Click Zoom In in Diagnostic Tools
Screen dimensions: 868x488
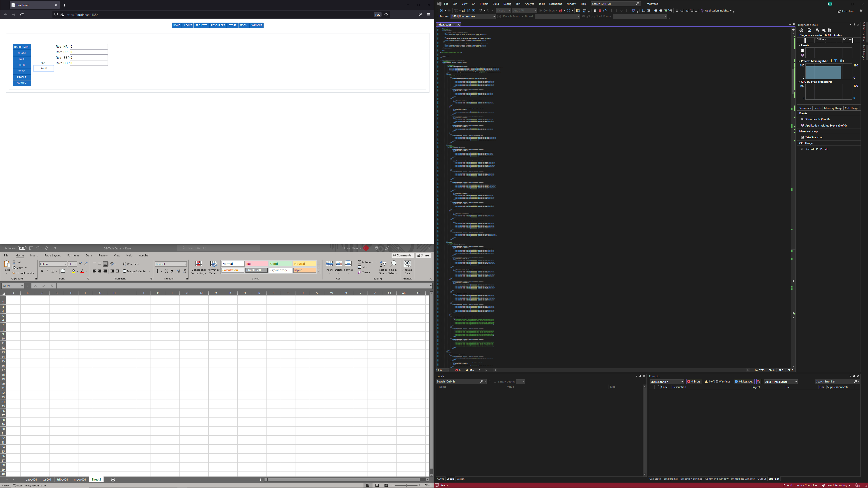pos(817,30)
